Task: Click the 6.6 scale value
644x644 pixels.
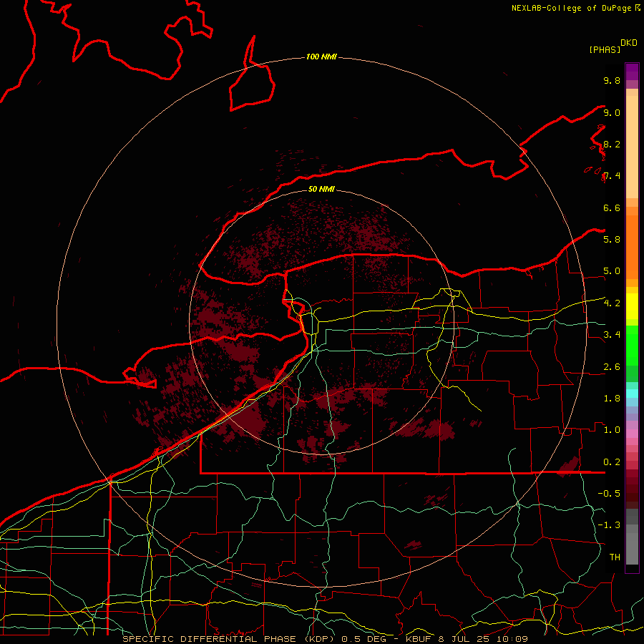Action: click(x=612, y=208)
